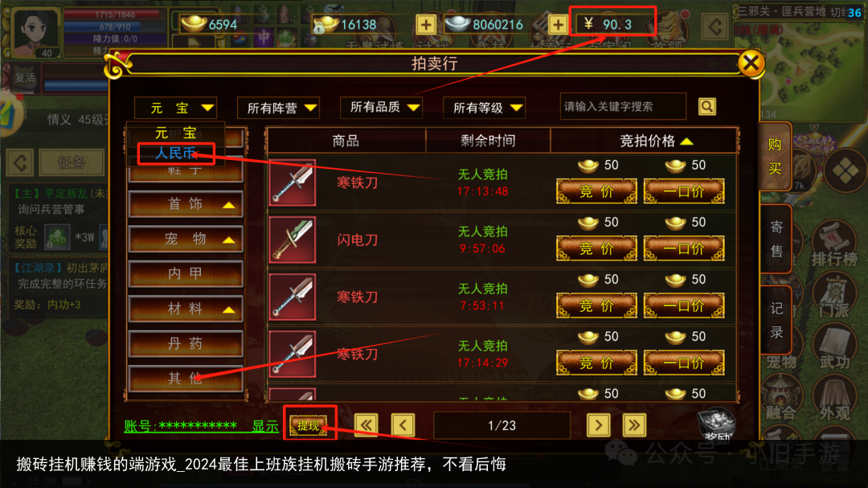Expand the 首饰 category
Screen dimensions: 868x488
[x=186, y=204]
